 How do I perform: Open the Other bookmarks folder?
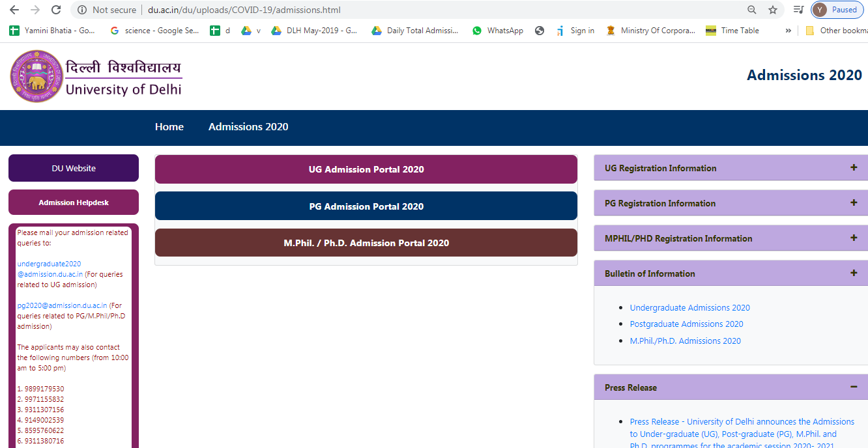pos(836,31)
